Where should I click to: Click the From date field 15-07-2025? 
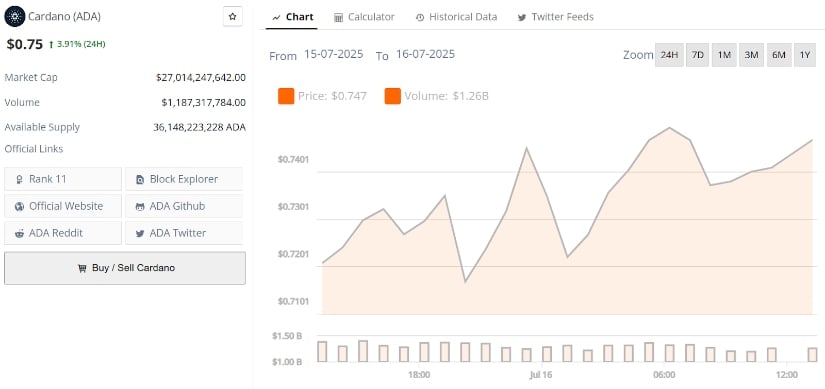coord(334,54)
